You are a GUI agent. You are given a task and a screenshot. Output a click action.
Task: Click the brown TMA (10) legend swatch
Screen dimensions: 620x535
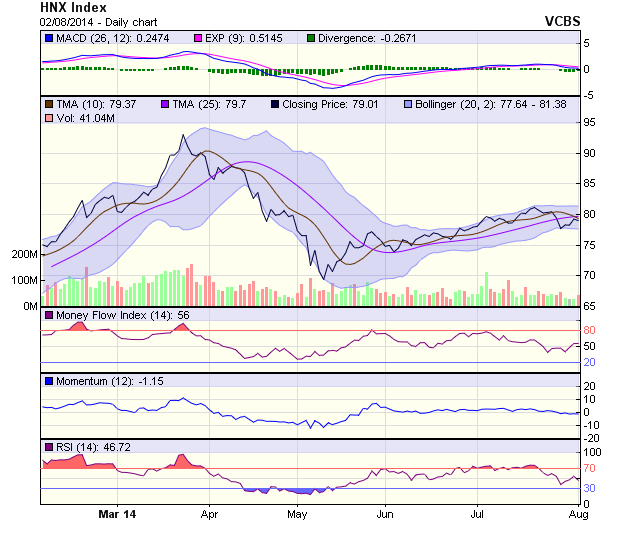[48, 104]
